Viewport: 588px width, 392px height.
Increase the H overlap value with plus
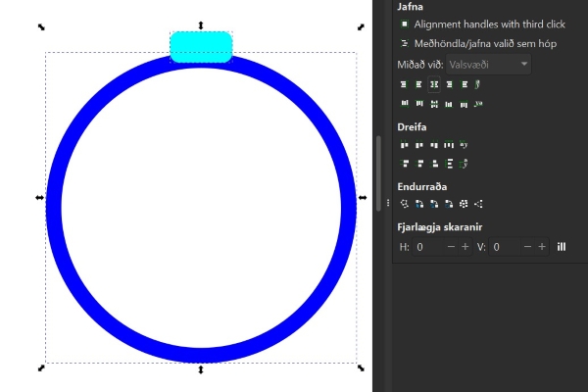point(465,247)
